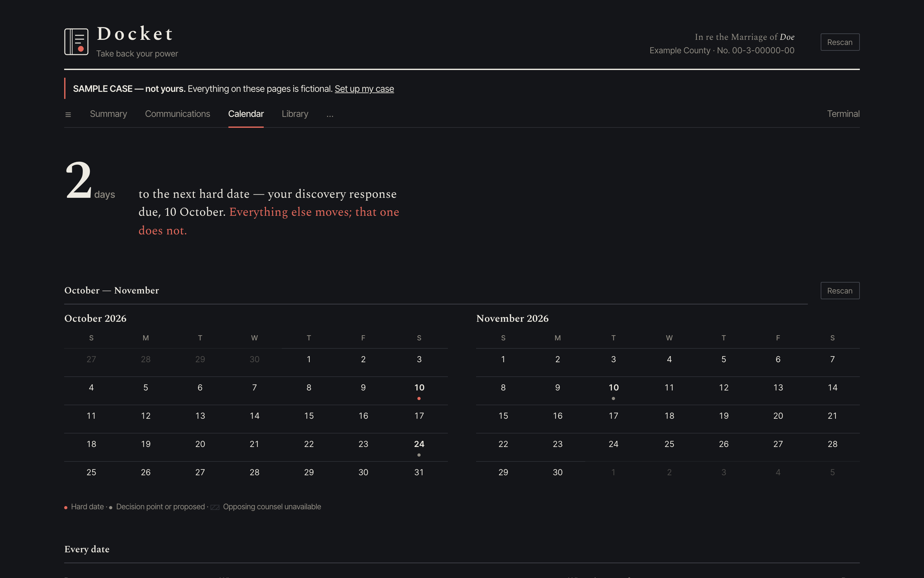The width and height of the screenshot is (924, 578).
Task: Pick October 15 in the calendar
Action: [309, 416]
